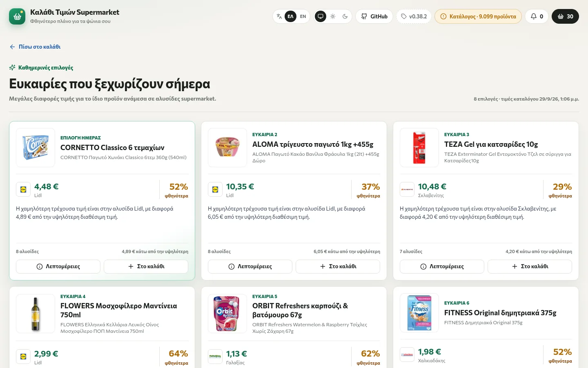Switch language to ΕΛ

[290, 16]
